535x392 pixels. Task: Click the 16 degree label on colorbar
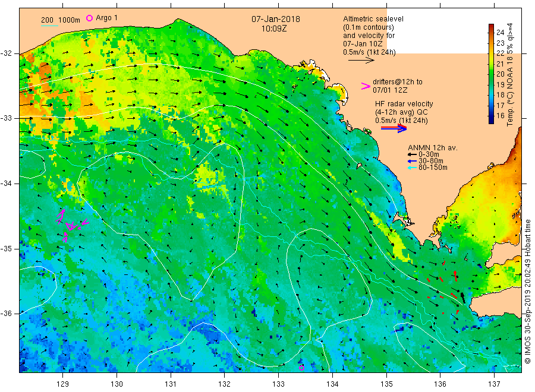pyautogui.click(x=500, y=116)
